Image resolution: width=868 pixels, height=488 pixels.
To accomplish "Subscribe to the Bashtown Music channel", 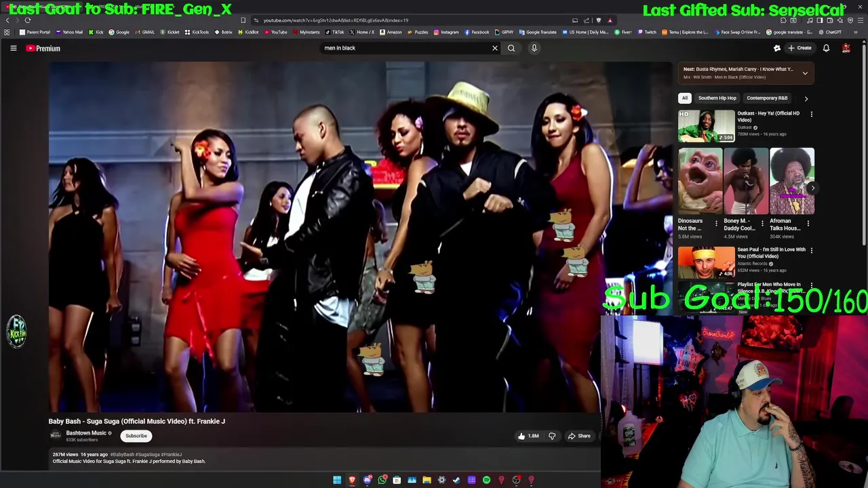I will [136, 436].
